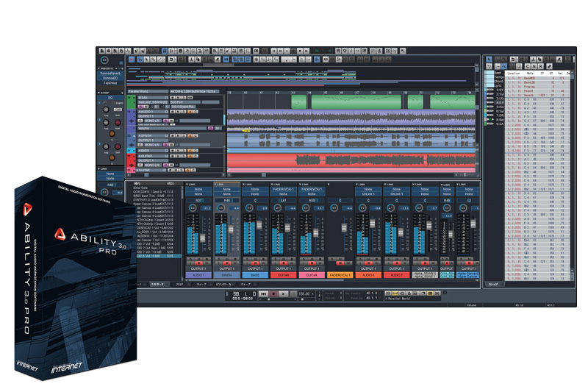
Task: Click the record icon in the top toolbar transport
Action: coord(300,51)
